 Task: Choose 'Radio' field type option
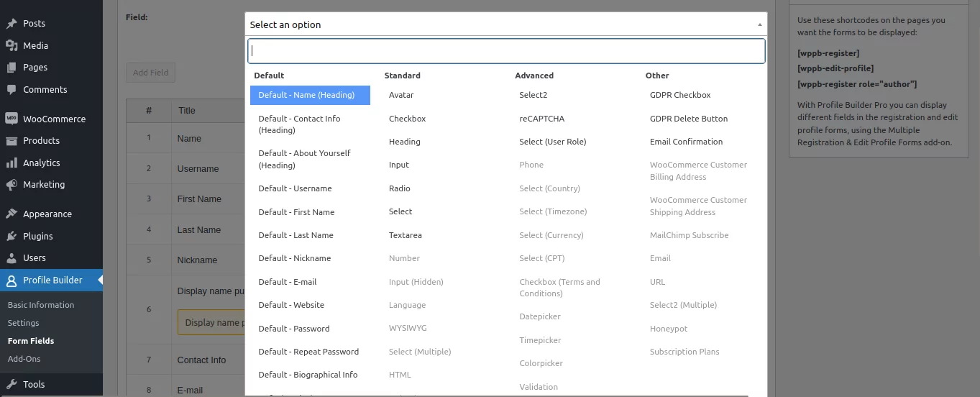tap(400, 188)
